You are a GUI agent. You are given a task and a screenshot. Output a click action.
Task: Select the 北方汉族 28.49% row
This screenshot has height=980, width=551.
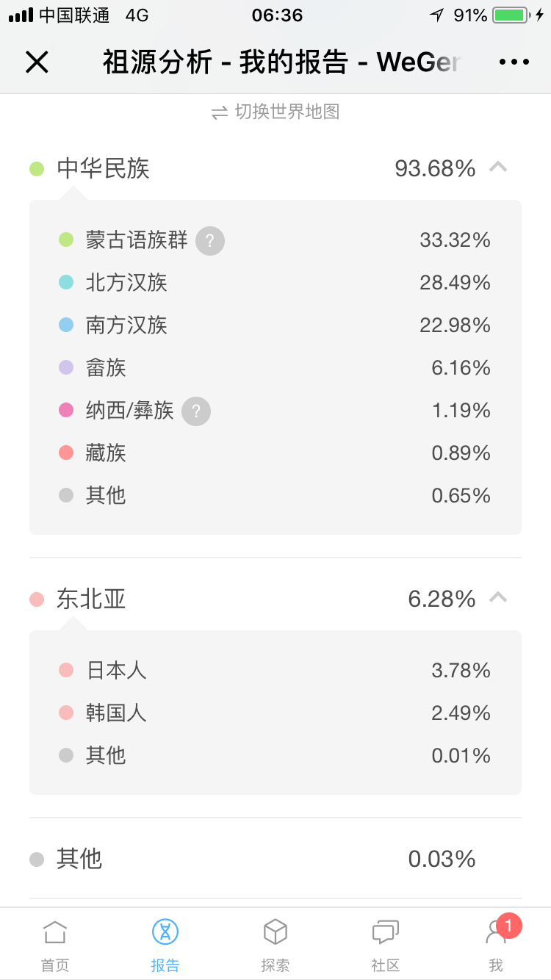[x=275, y=283]
